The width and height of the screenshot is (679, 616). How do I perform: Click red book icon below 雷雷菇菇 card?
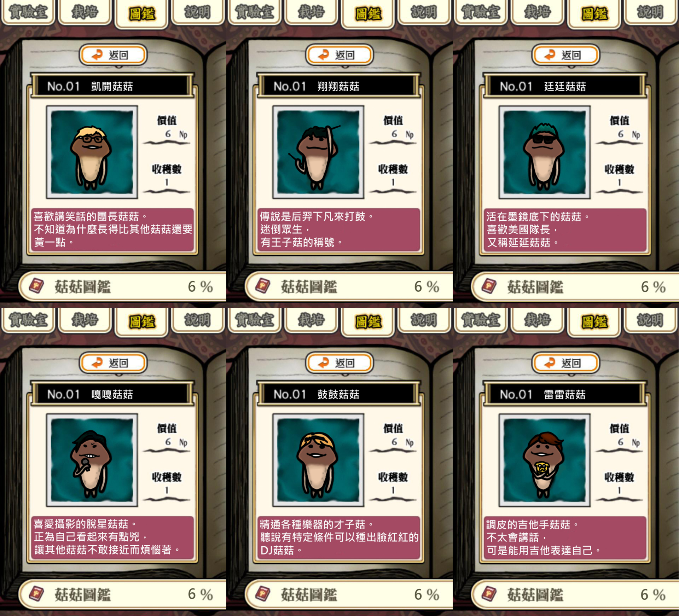[489, 594]
